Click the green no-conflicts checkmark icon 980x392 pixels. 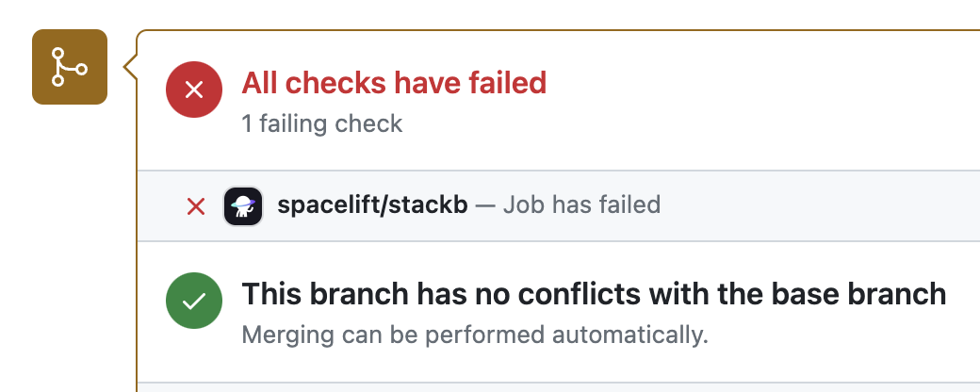point(194,302)
